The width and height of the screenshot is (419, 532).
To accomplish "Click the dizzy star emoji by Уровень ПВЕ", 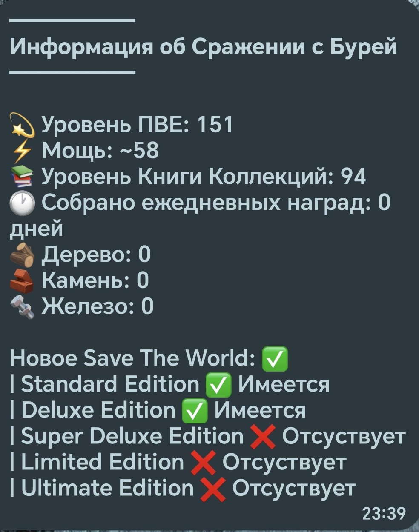I will coord(23,125).
